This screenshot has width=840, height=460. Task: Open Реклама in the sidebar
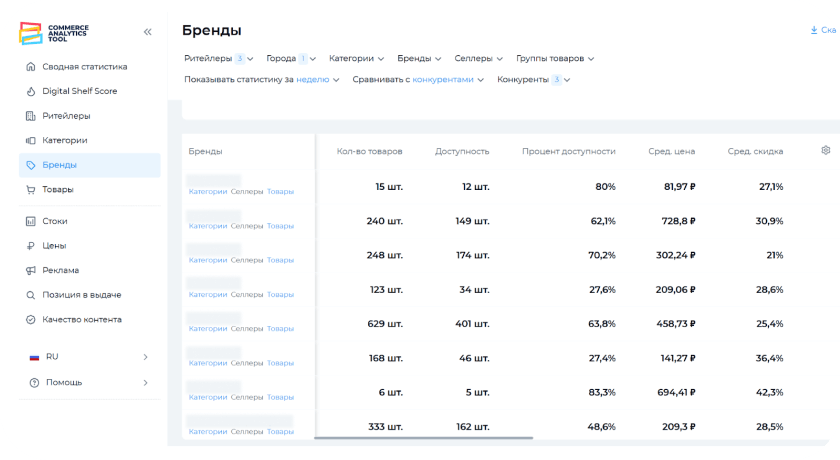point(61,270)
